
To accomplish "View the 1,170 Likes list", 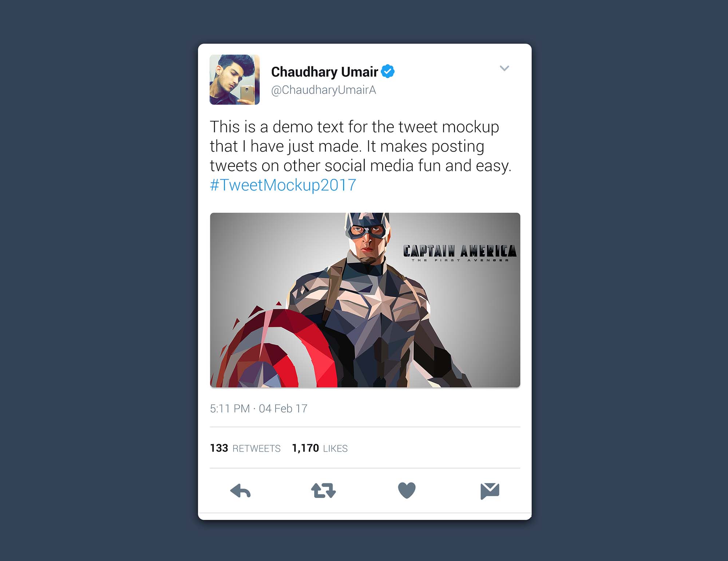I will (320, 448).
